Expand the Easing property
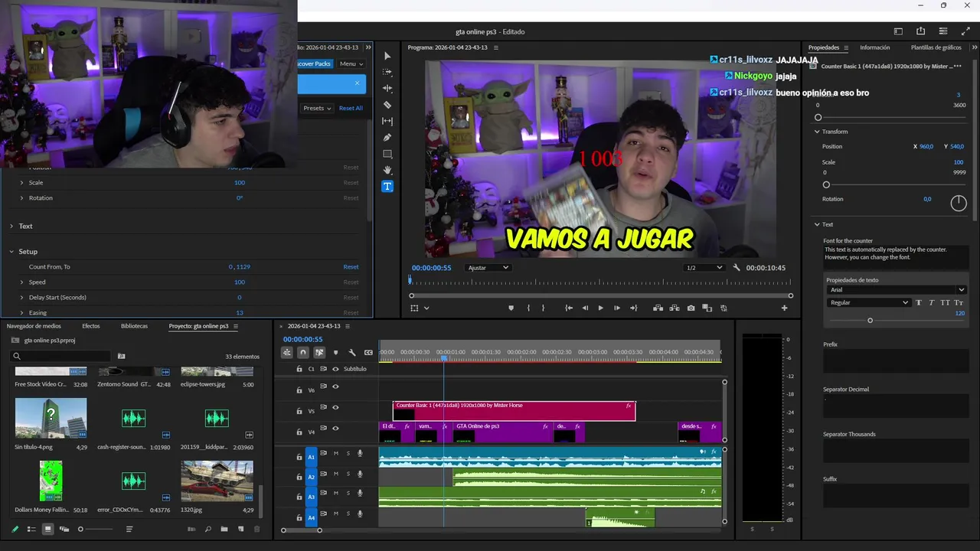 point(21,313)
